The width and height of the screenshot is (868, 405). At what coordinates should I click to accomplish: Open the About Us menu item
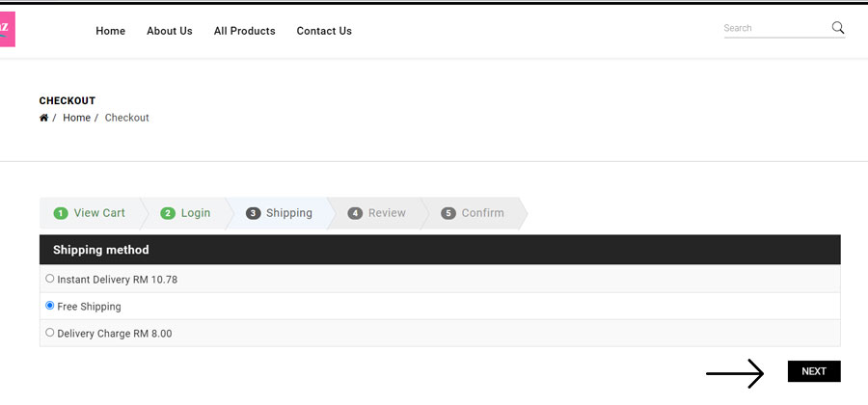click(x=170, y=31)
